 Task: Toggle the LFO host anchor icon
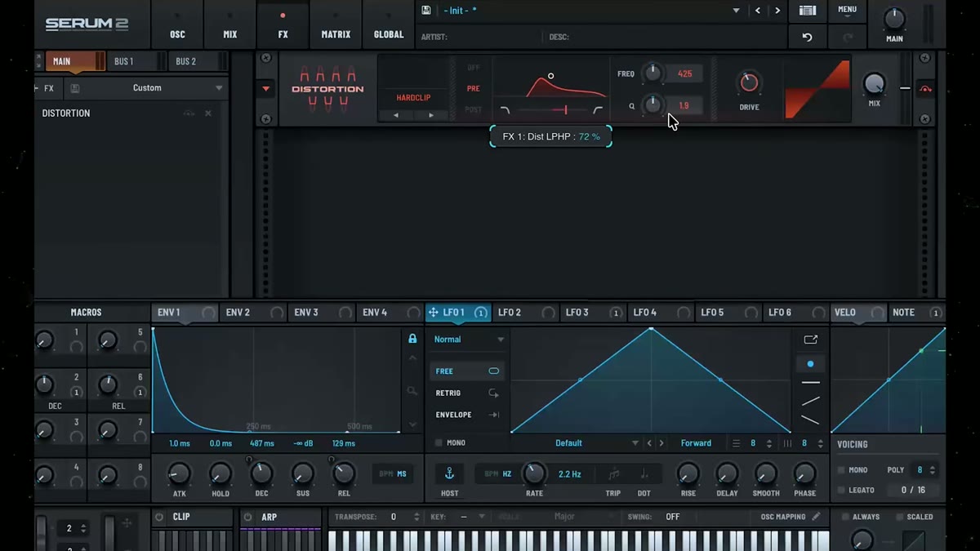(x=449, y=473)
